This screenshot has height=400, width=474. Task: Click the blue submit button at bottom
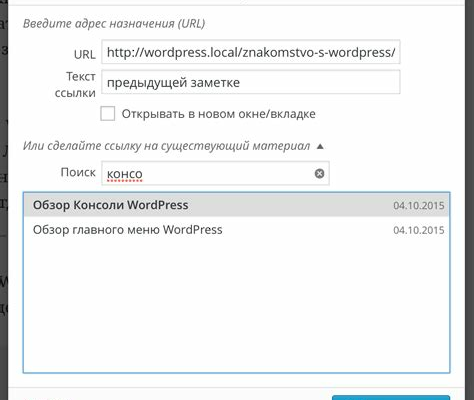click(391, 398)
